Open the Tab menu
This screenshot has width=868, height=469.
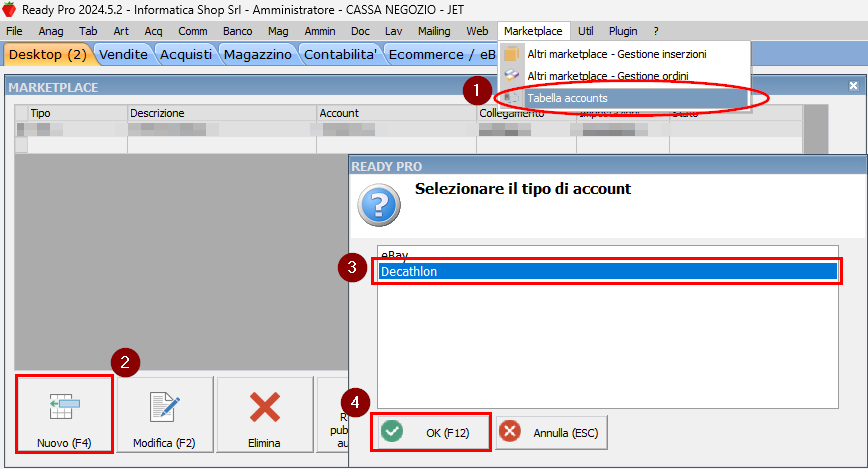pyautogui.click(x=88, y=31)
